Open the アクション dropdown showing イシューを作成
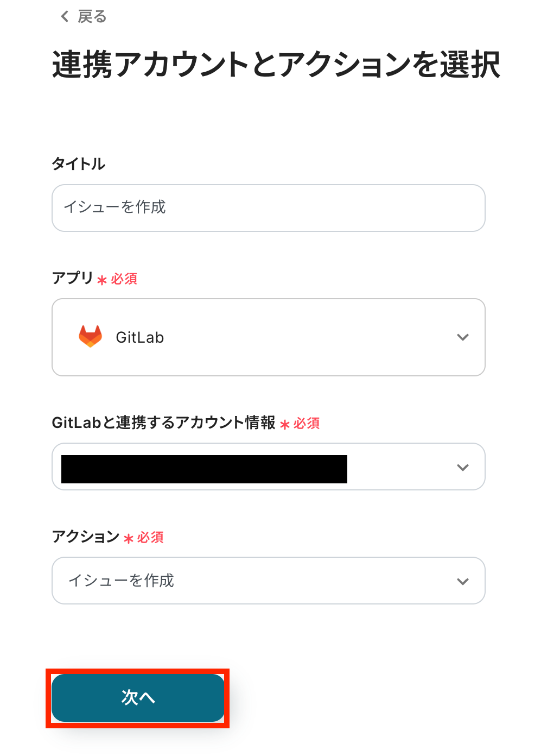Screen dimensions: 560x756 (268, 581)
